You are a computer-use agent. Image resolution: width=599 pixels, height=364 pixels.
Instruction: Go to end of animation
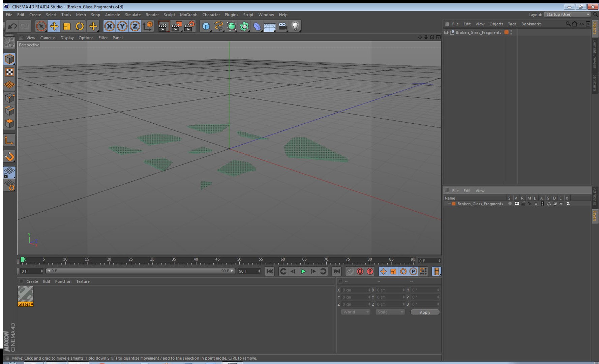336,271
